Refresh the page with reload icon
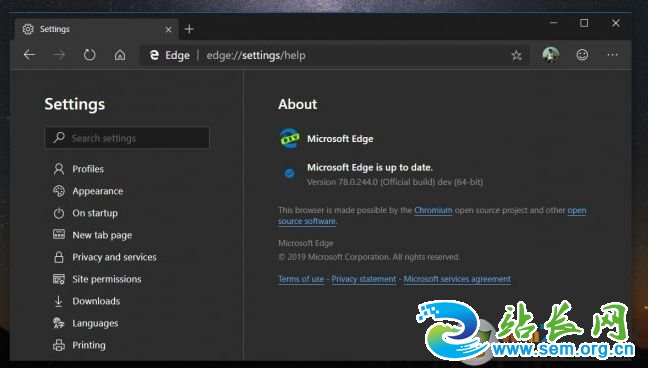 point(89,55)
